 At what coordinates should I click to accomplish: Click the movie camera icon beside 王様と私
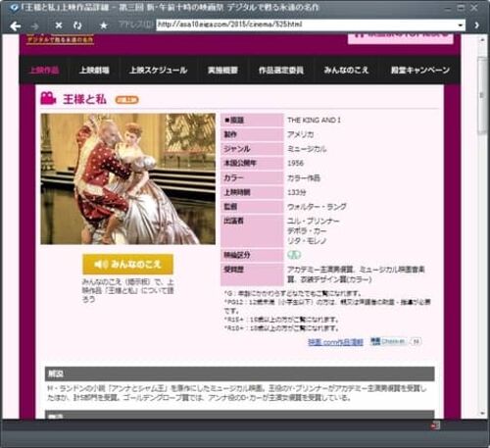coord(48,98)
